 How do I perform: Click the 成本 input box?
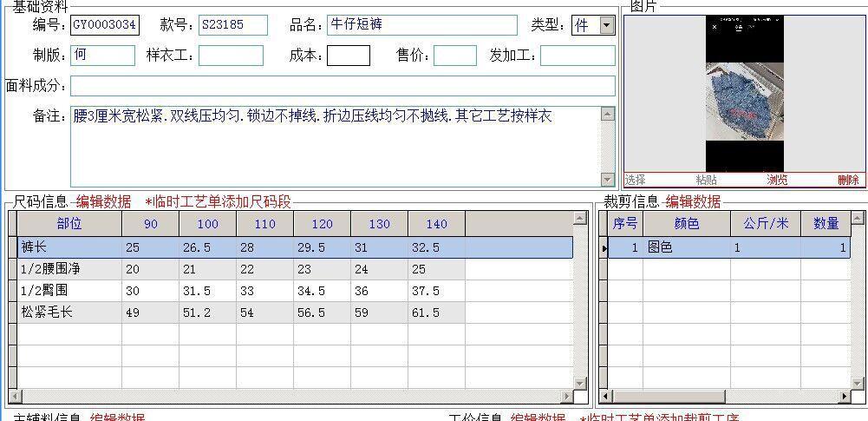(x=348, y=56)
